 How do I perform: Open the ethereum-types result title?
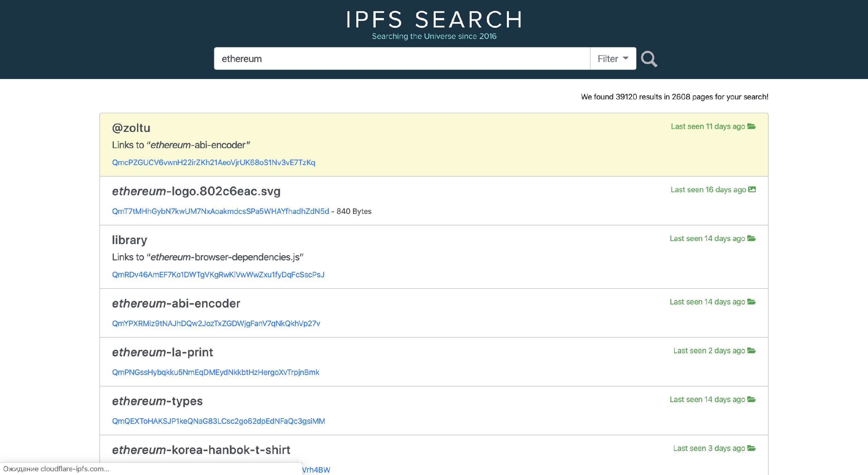[157, 401]
